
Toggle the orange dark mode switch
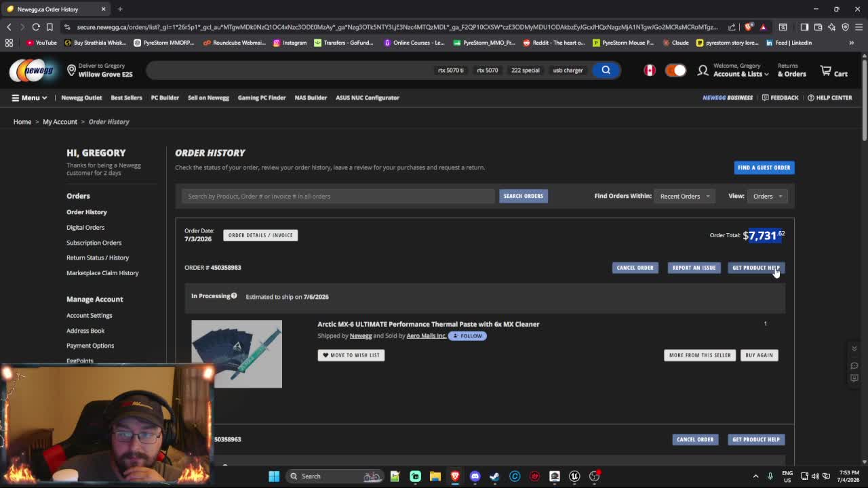click(x=675, y=70)
